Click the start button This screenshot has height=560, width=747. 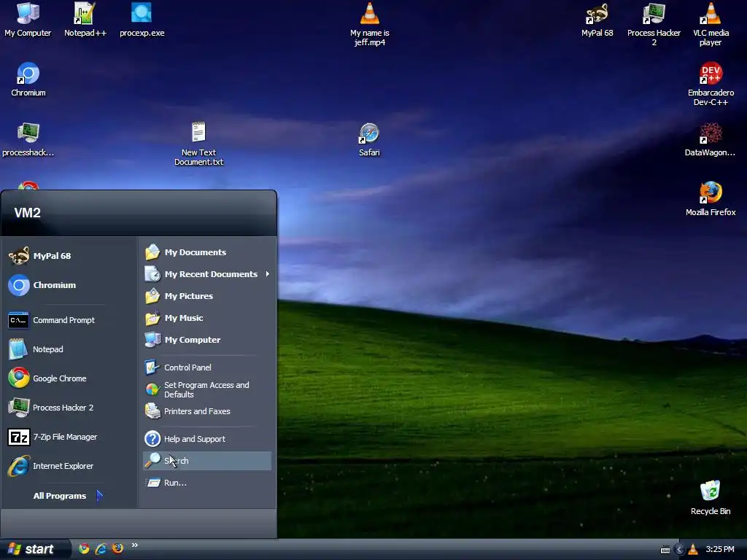coord(34,550)
